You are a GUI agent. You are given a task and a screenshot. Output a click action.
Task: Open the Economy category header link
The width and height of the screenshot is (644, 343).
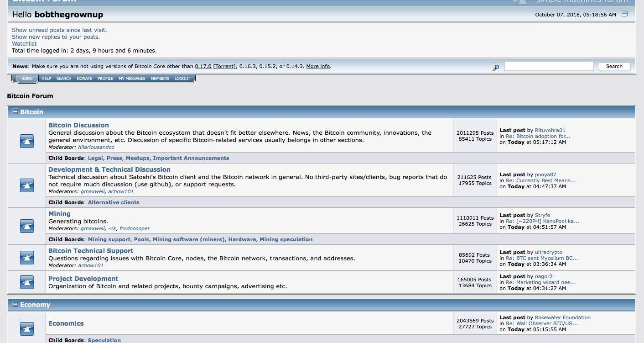tap(35, 305)
